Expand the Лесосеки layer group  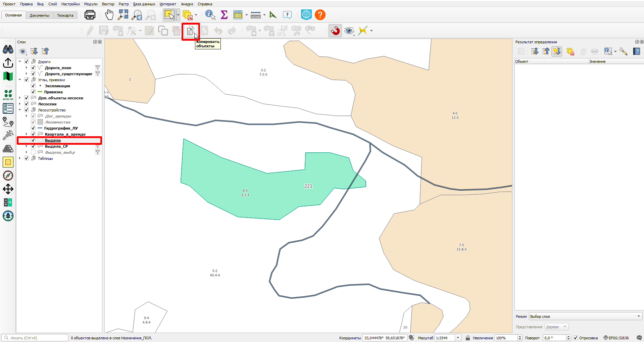[x=20, y=104]
